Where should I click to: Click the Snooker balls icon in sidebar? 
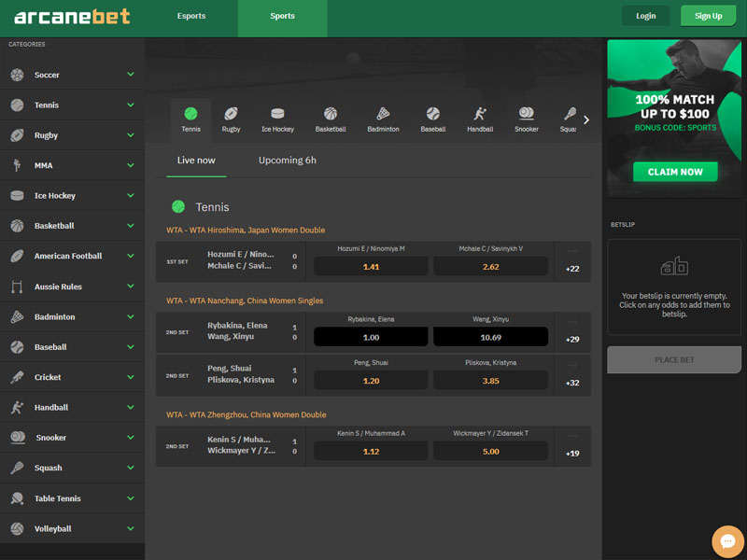point(18,437)
